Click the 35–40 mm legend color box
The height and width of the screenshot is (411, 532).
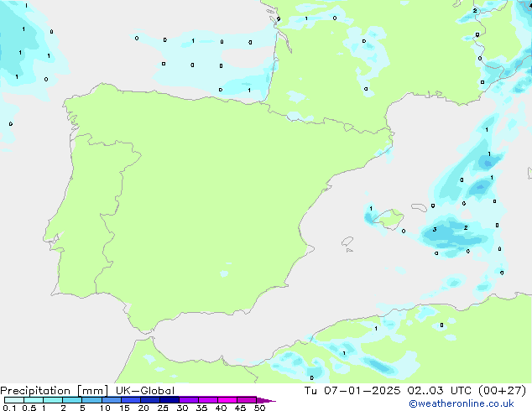click(x=208, y=400)
